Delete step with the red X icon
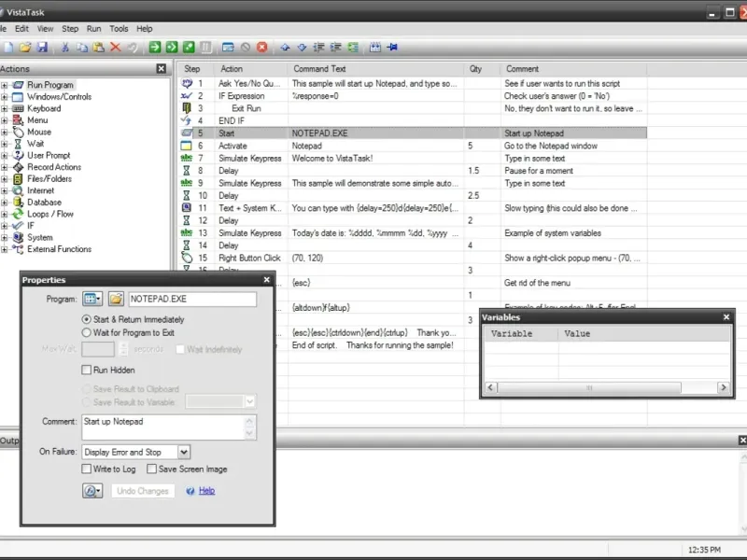747x560 pixels. pos(115,48)
